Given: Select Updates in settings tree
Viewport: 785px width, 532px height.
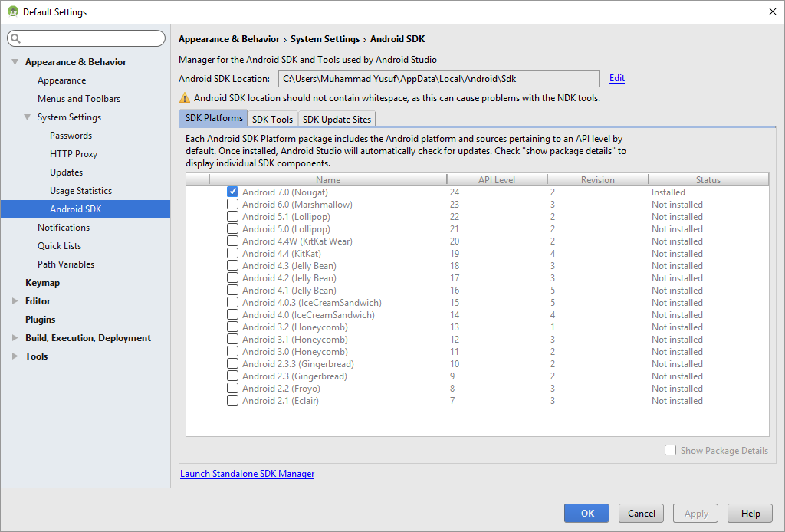Looking at the screenshot, I should tap(66, 172).
